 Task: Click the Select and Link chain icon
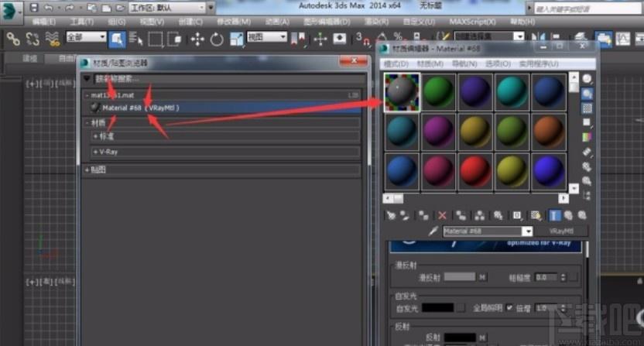point(13,39)
